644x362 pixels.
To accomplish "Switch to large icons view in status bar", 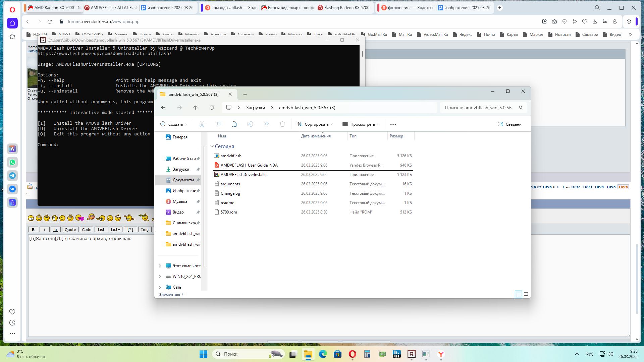I will [526, 294].
